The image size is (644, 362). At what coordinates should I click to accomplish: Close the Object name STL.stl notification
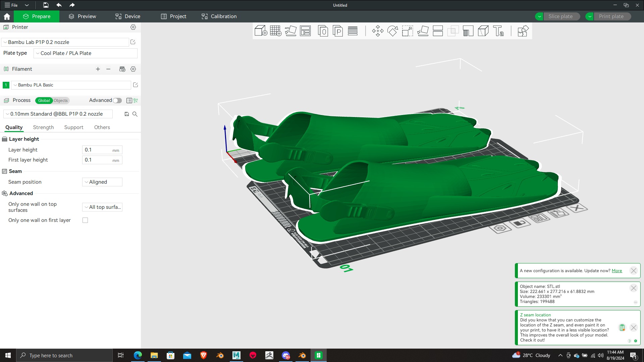click(x=634, y=288)
